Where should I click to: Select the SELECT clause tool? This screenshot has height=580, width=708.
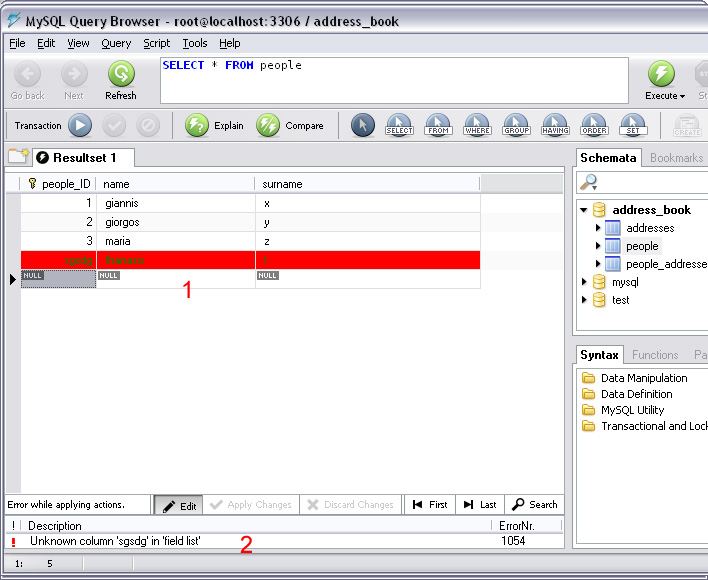pos(399,125)
